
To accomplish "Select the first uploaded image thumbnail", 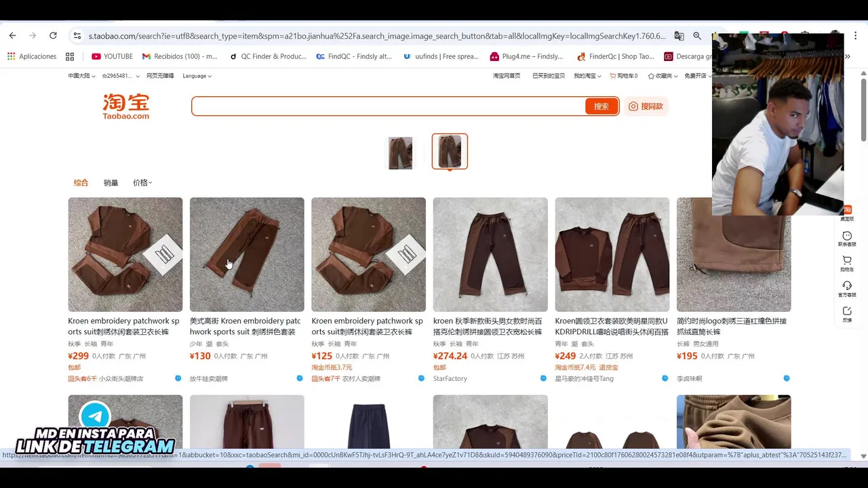I will point(400,152).
